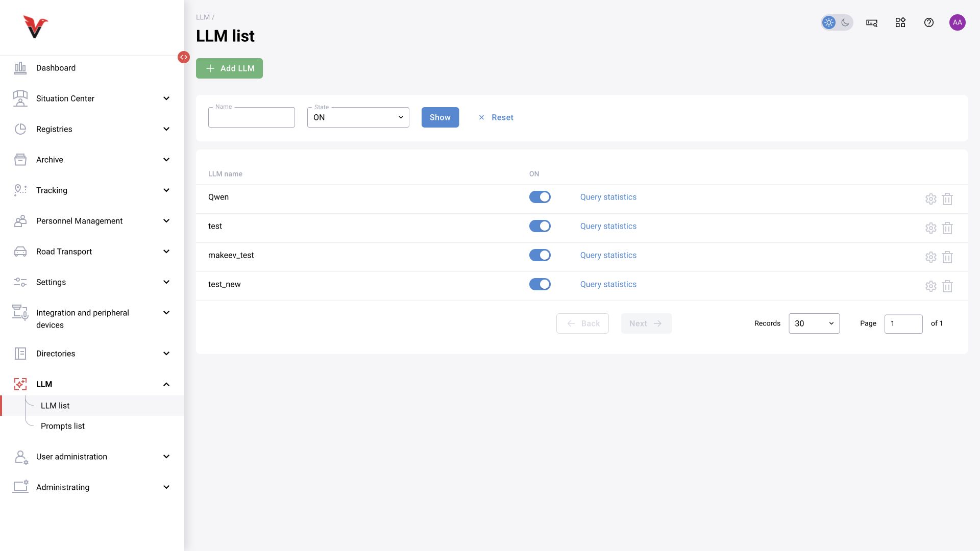
Task: Open the AA user avatar menu
Action: tap(958, 22)
